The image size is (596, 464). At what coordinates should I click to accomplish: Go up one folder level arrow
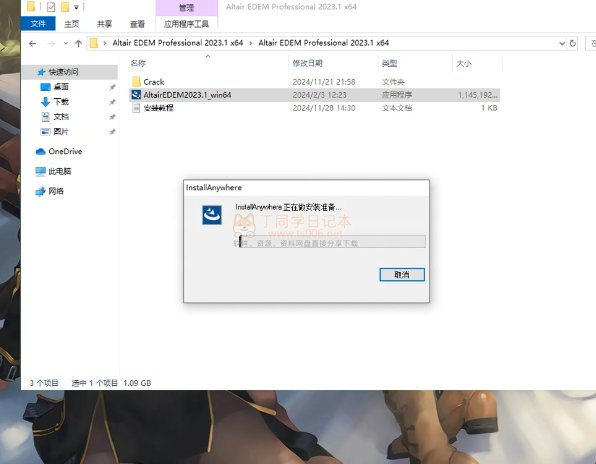(x=78, y=43)
